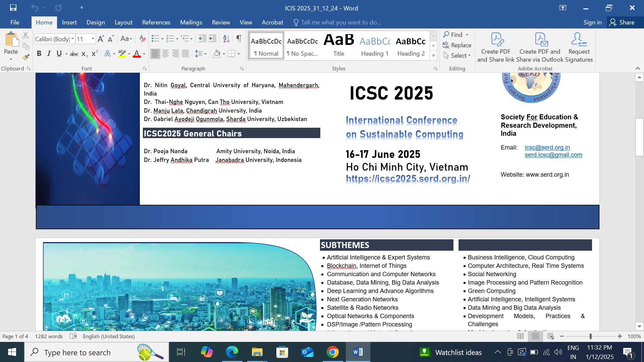
Task: Toggle Show/Hide paragraph marks
Action: point(239,39)
